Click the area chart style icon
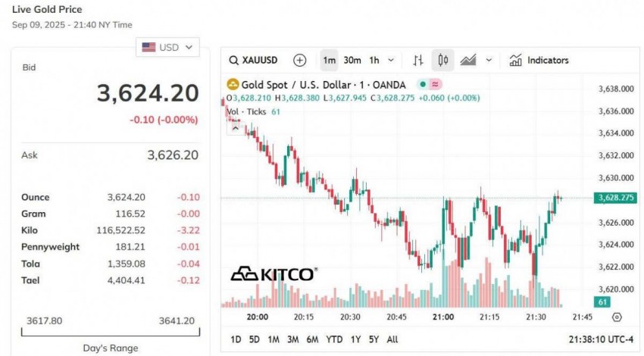The image size is (644, 356). point(468,61)
